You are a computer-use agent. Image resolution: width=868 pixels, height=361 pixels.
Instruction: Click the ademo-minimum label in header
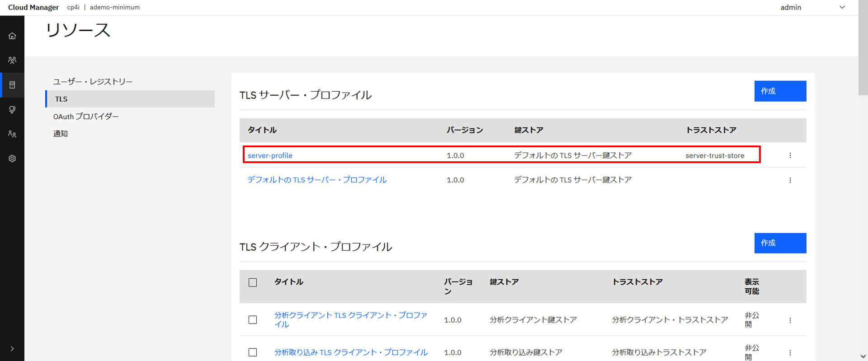click(x=115, y=7)
